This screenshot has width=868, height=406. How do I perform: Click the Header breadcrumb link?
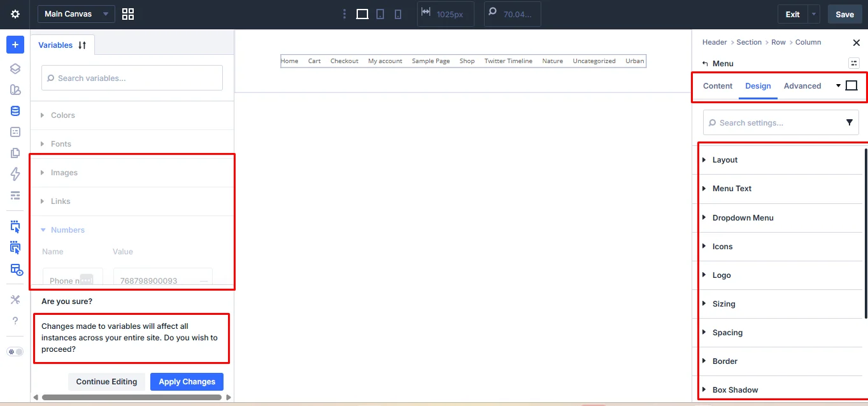pyautogui.click(x=715, y=42)
